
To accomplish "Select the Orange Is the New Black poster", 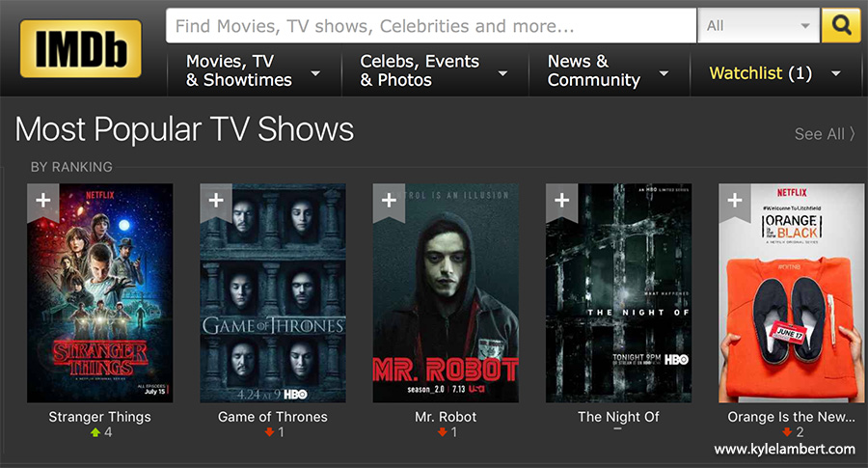I will 792,293.
